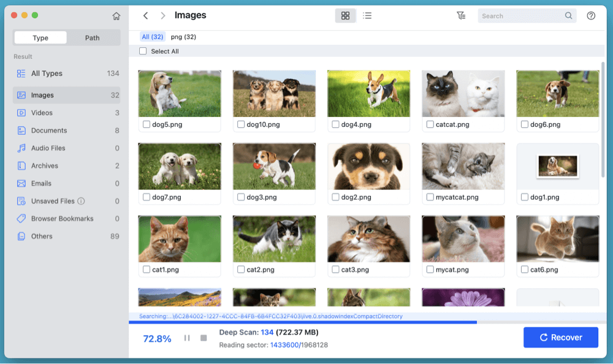The height and width of the screenshot is (364, 613).
Task: Click into the Search field
Action: click(x=521, y=16)
